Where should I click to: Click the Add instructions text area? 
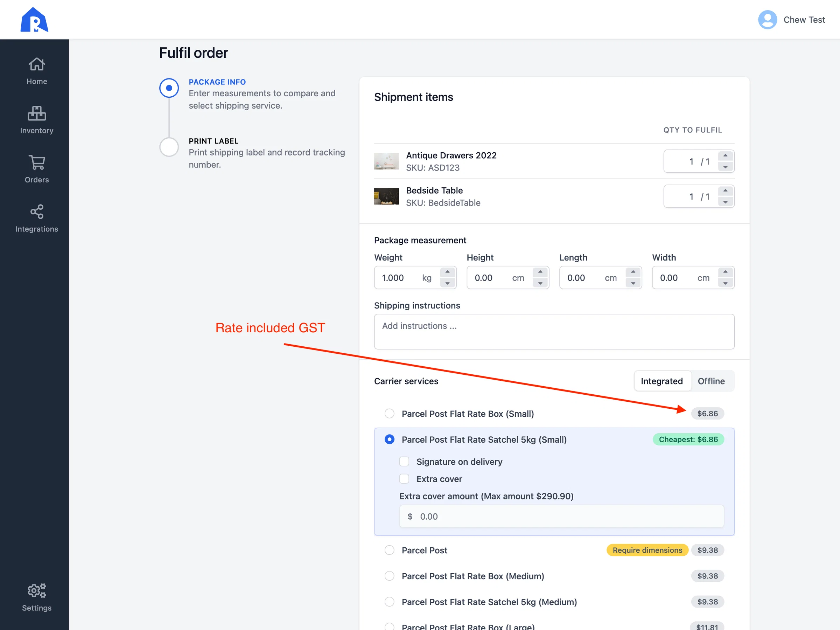554,332
